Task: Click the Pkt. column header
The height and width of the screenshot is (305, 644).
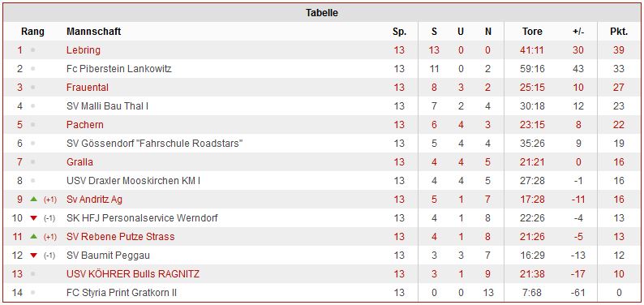Action: 619,32
